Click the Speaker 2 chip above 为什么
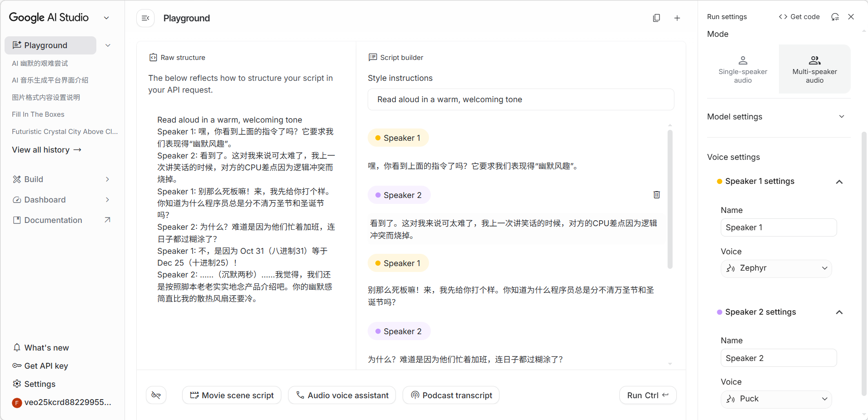Screen dimensions: 868x420 399,331
